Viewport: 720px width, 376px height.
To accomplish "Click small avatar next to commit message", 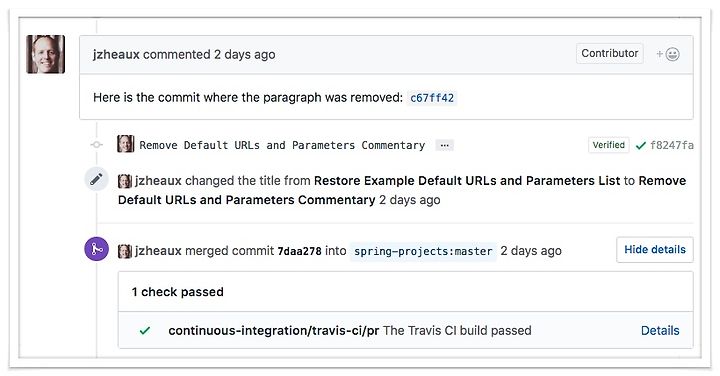I will [125, 144].
